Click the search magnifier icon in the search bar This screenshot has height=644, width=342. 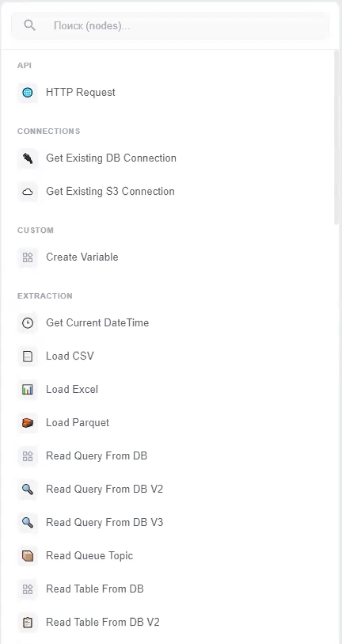29,25
